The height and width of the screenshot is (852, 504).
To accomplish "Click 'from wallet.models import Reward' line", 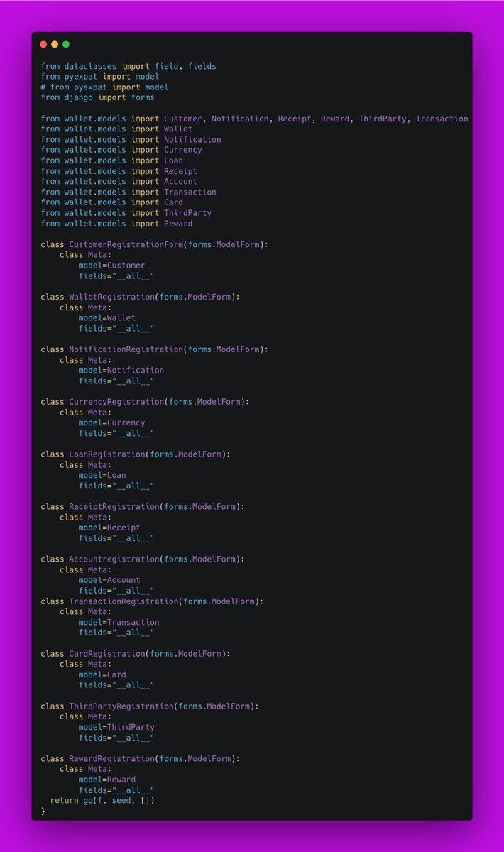I will [116, 224].
